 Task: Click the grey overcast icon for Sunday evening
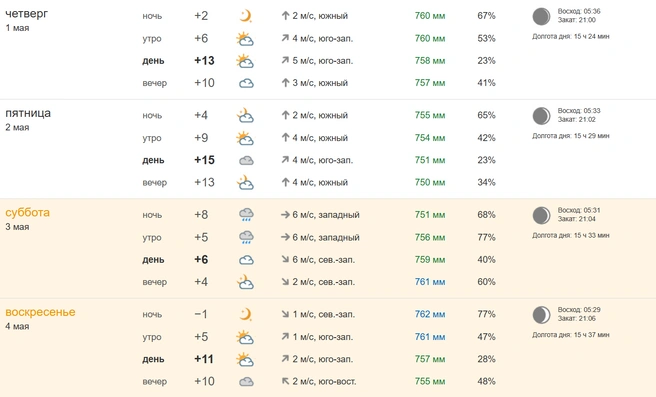tap(246, 382)
